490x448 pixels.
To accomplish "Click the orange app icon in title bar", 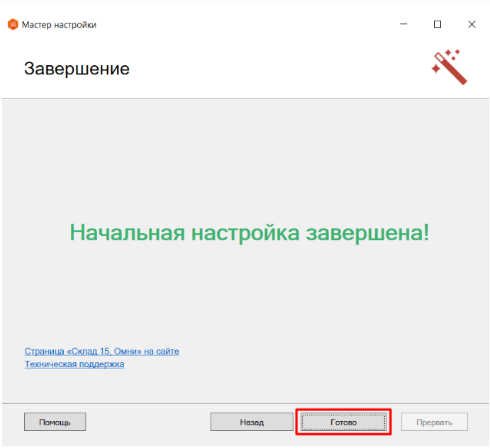I will [x=13, y=24].
